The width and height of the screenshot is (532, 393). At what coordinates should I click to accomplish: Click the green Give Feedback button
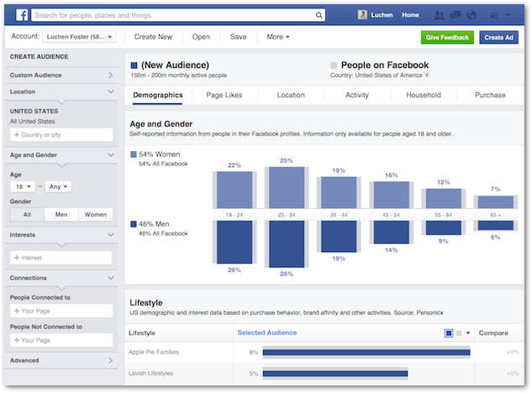point(447,37)
